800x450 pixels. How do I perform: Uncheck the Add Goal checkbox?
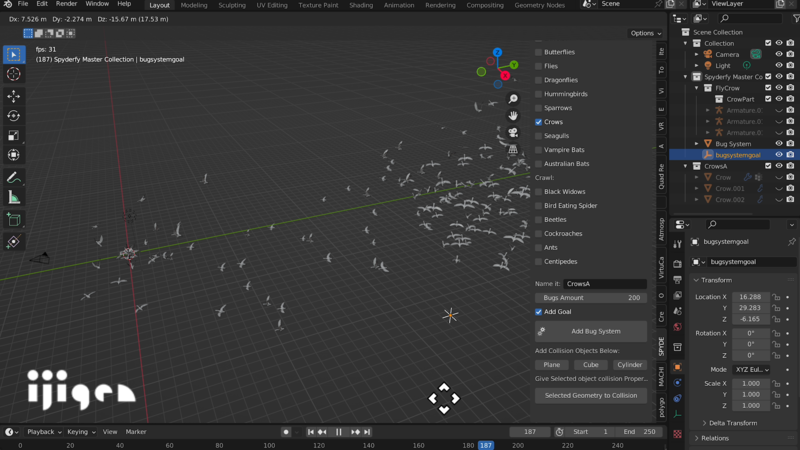(x=538, y=312)
